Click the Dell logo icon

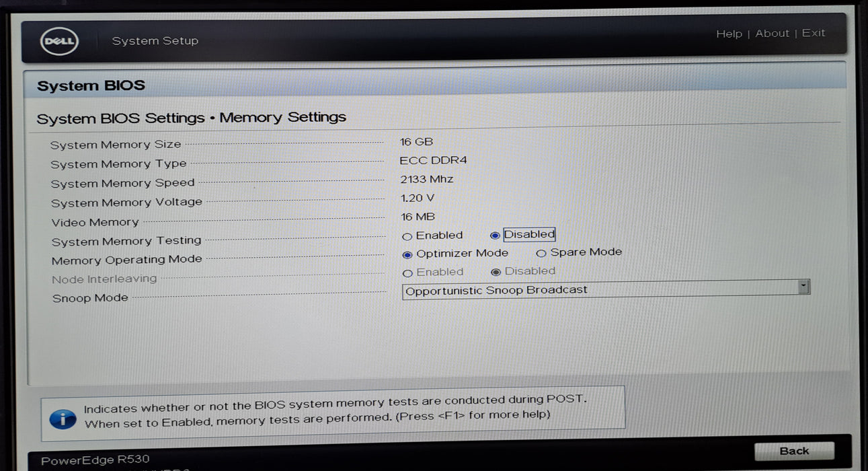click(x=60, y=42)
